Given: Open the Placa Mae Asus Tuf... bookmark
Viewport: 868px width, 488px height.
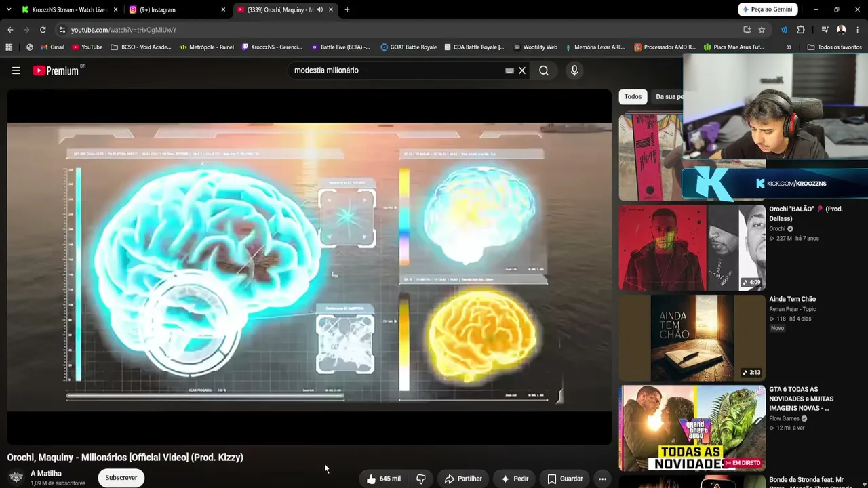Looking at the screenshot, I should click(x=734, y=47).
